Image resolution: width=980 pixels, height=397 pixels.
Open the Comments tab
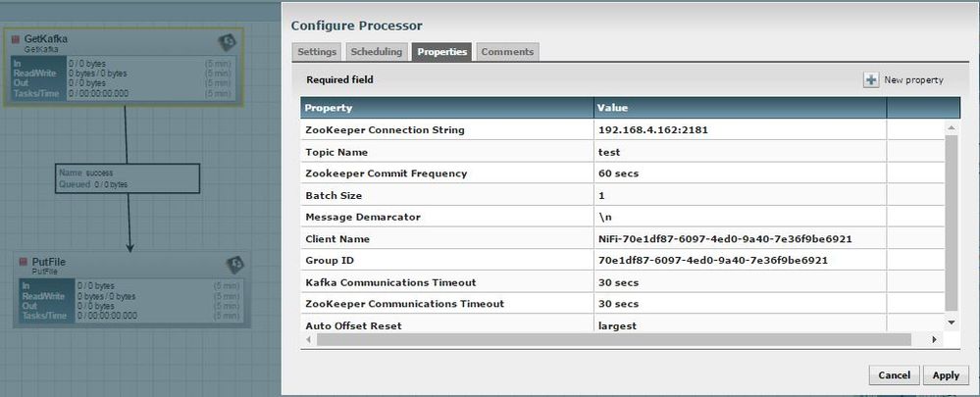(507, 52)
